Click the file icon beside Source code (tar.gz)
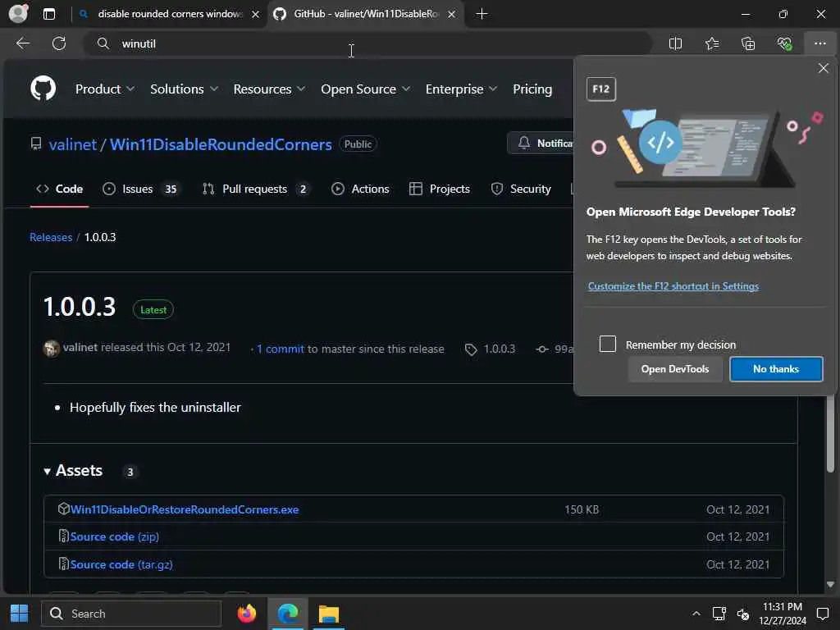This screenshot has height=630, width=840. 63,564
